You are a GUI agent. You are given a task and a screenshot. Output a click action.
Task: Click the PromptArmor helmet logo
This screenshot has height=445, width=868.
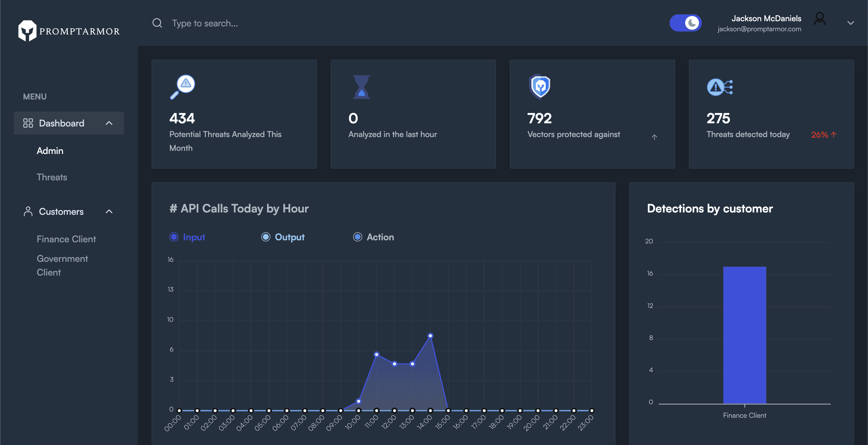click(x=27, y=31)
